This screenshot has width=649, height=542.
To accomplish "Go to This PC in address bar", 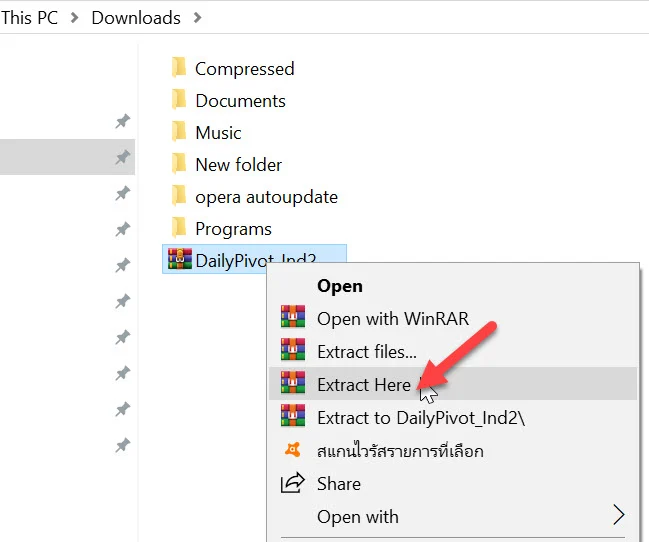I will (x=29, y=17).
